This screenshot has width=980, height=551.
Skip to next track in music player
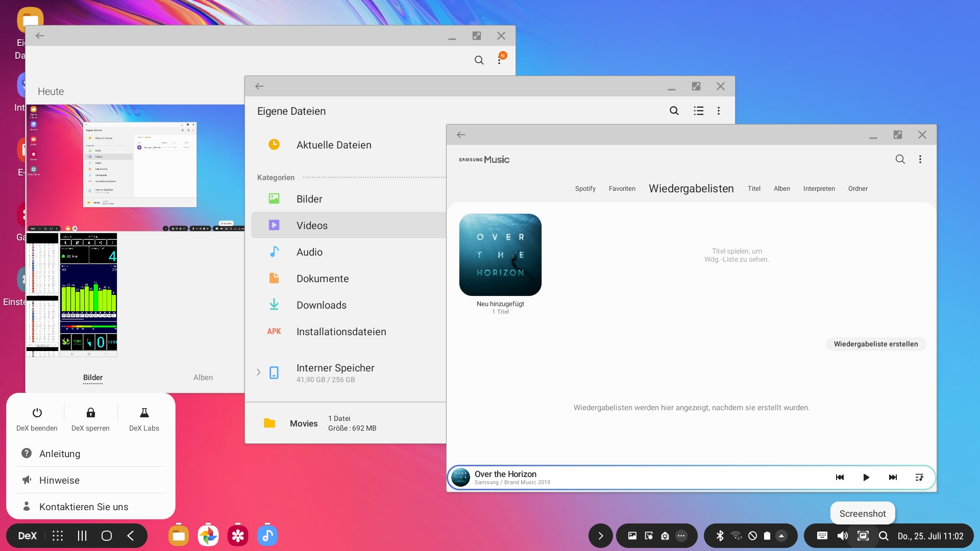coord(893,478)
